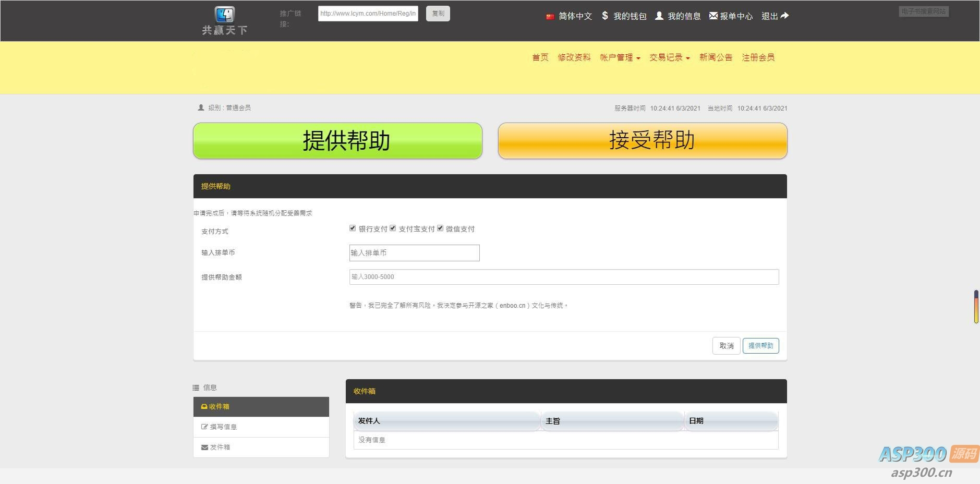The height and width of the screenshot is (484, 980).
Task: Open 我的钱包 via the dollar icon
Action: click(605, 16)
